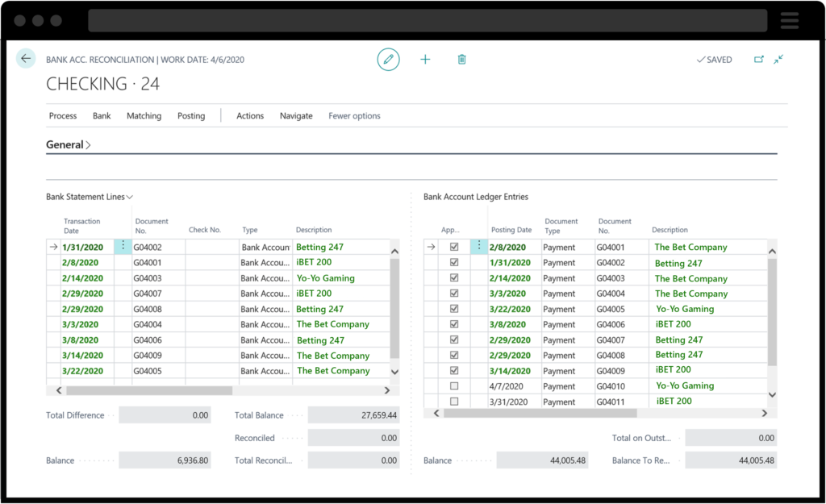Click the Balance To Reconcile field
The image size is (826, 504).
point(731,460)
